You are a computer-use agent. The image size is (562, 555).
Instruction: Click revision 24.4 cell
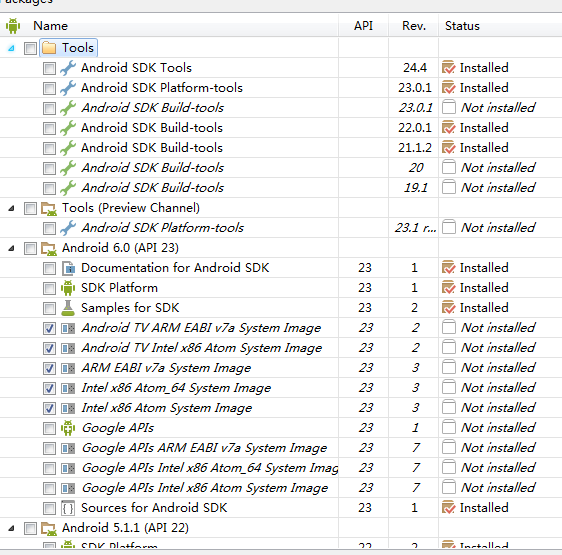(x=415, y=68)
